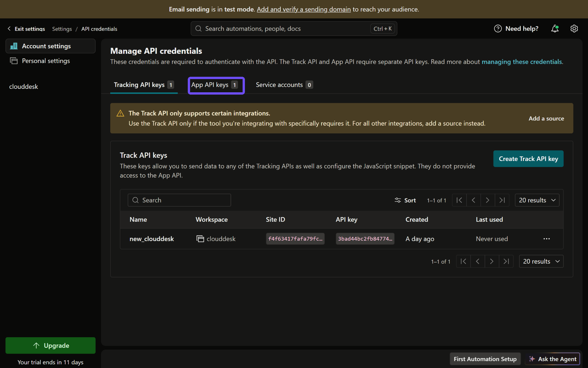Open First Automation Setup button

[x=485, y=359]
